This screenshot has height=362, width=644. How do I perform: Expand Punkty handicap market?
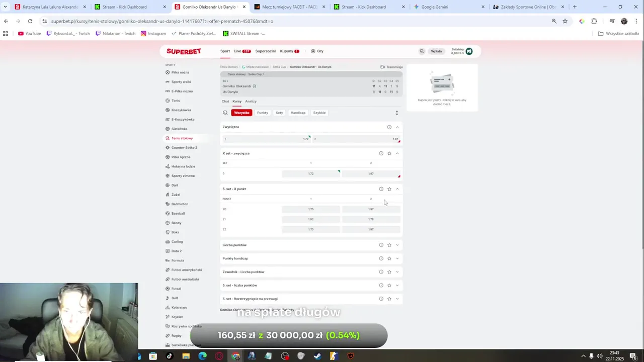click(x=397, y=258)
